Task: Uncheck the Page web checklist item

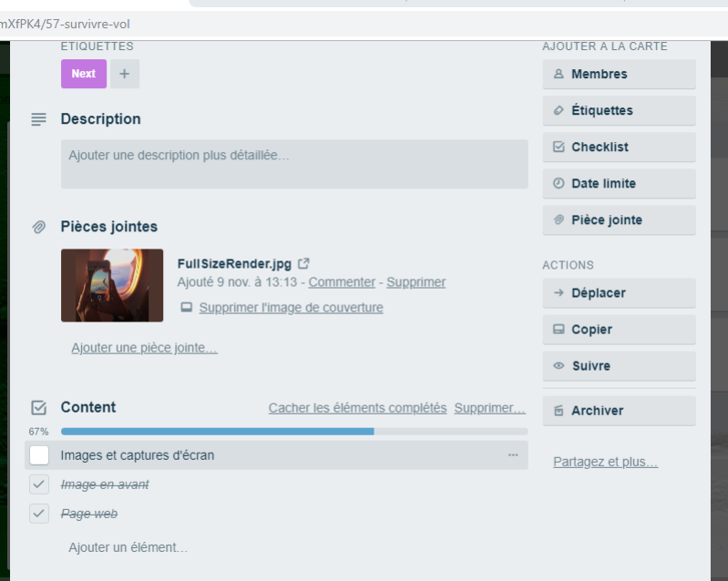Action: pyautogui.click(x=39, y=514)
